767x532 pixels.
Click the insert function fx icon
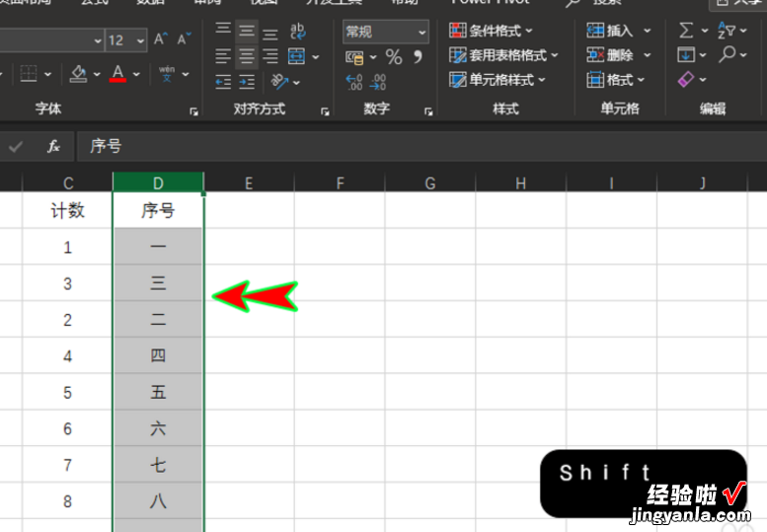pos(53,146)
